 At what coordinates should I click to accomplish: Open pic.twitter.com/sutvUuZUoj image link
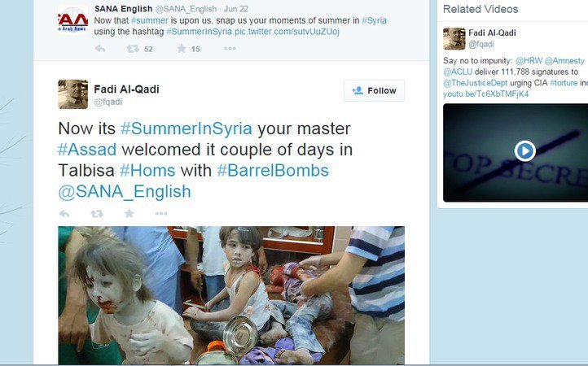[287, 32]
